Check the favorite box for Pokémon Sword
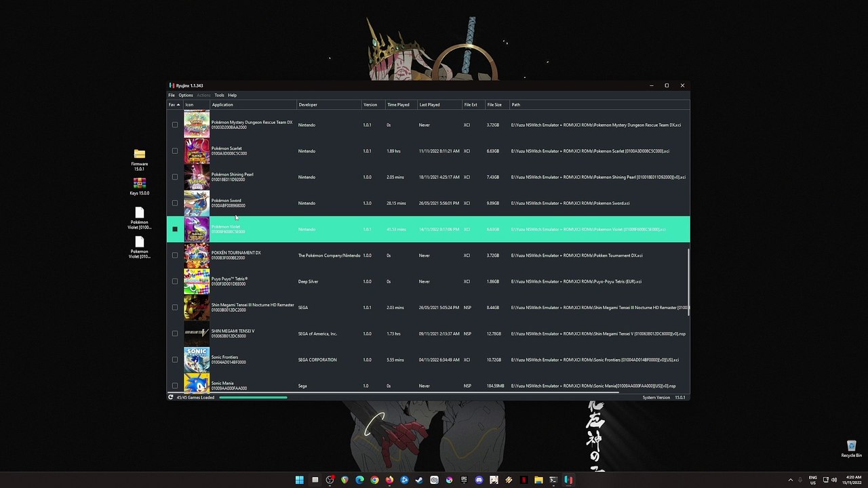This screenshot has width=868, height=488. (x=175, y=203)
